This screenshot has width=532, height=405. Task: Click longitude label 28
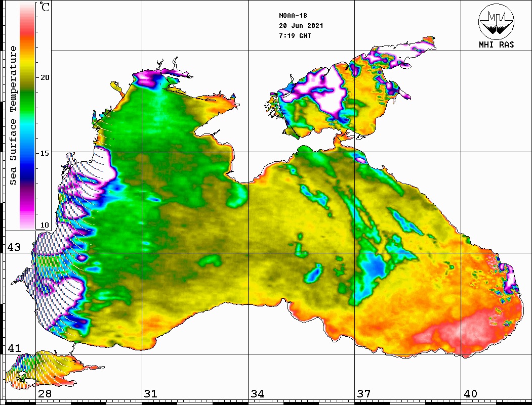45,394
